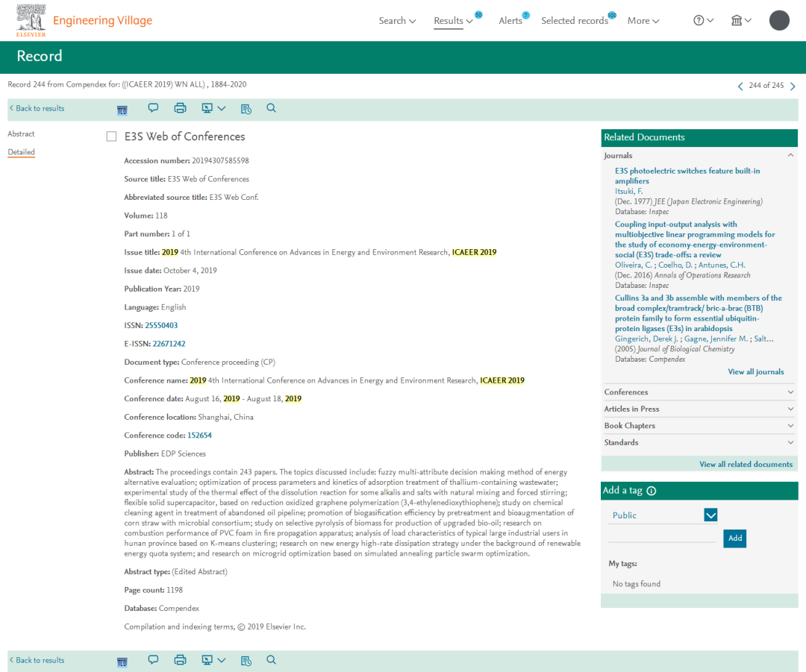This screenshot has width=806, height=672.
Task: Click the Add a tag info icon
Action: (x=652, y=491)
